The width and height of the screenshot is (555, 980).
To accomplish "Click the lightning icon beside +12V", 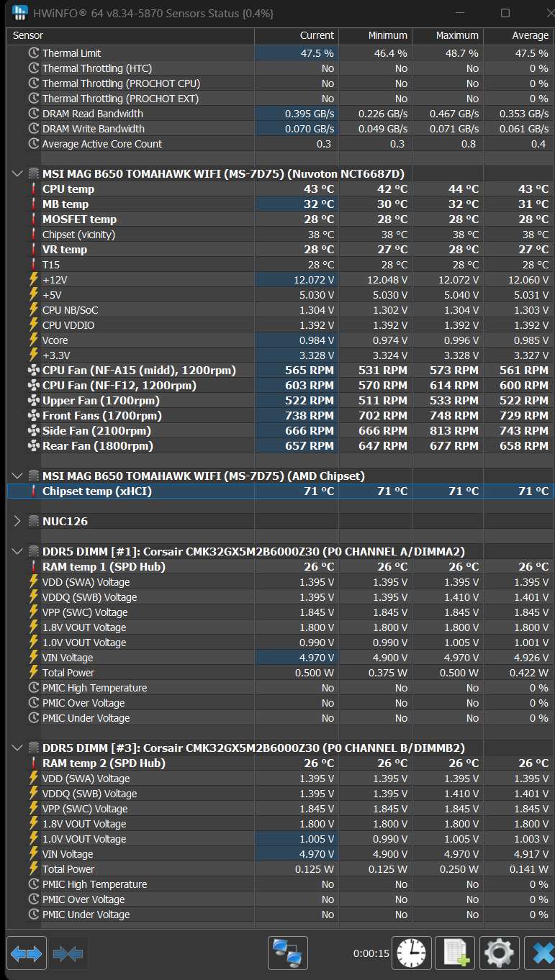I will (34, 280).
